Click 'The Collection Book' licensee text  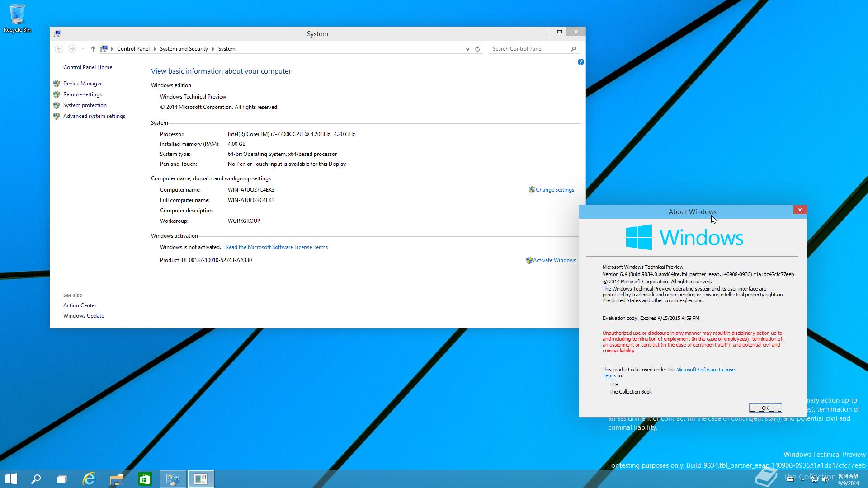(630, 392)
